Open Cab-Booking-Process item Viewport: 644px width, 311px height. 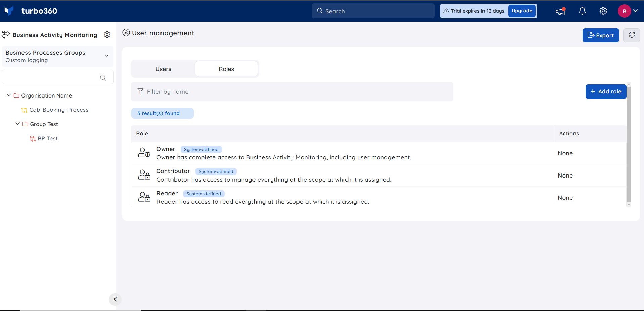(59, 110)
